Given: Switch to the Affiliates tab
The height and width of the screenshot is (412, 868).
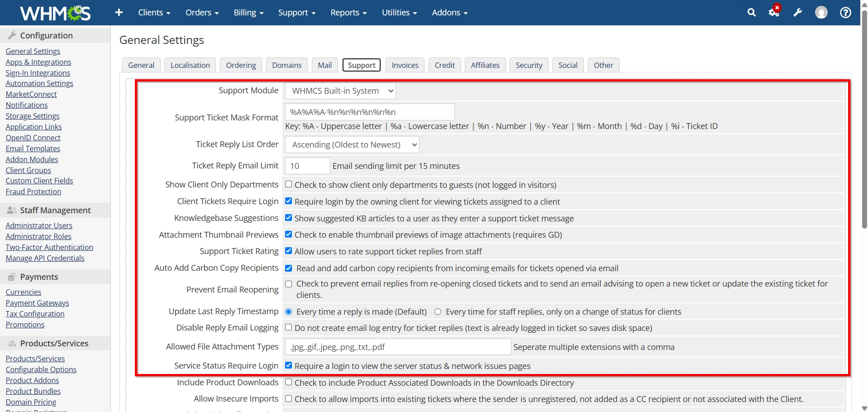Looking at the screenshot, I should [485, 65].
